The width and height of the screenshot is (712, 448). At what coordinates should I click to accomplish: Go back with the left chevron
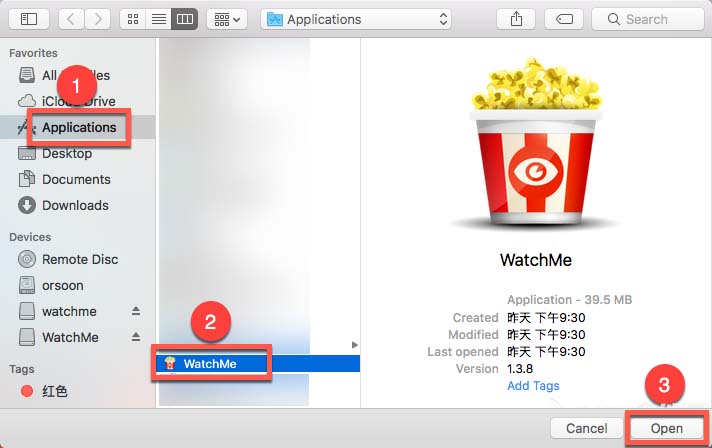pyautogui.click(x=71, y=19)
